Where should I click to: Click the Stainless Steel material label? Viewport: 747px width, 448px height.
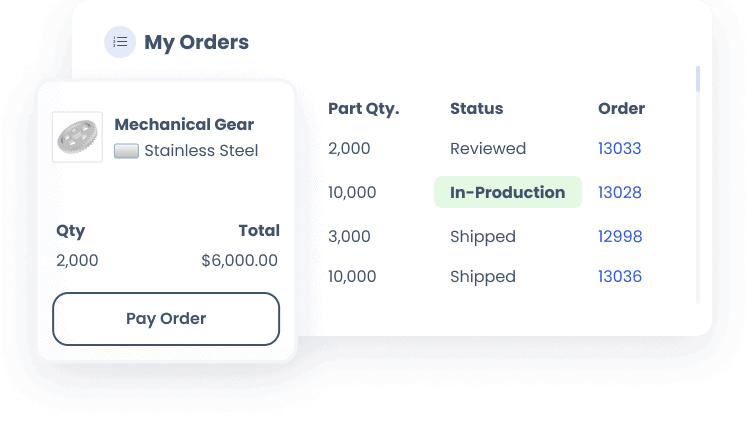(201, 151)
